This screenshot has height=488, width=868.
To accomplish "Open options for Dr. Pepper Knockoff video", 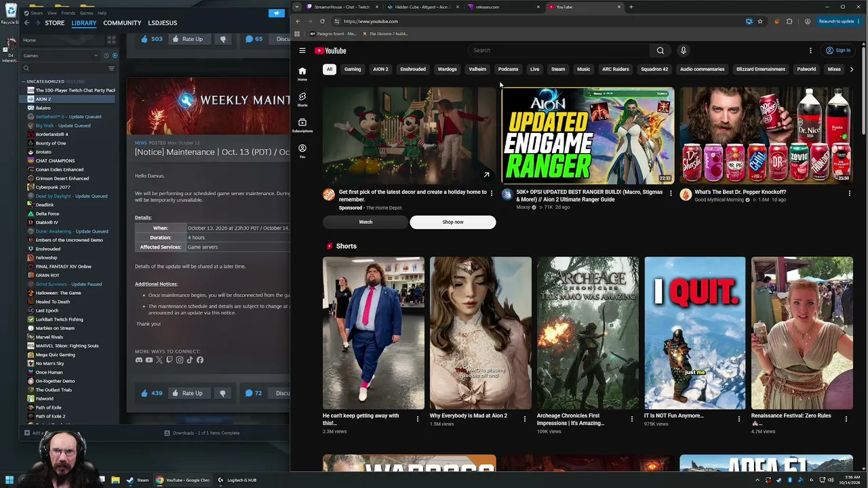I will click(849, 193).
